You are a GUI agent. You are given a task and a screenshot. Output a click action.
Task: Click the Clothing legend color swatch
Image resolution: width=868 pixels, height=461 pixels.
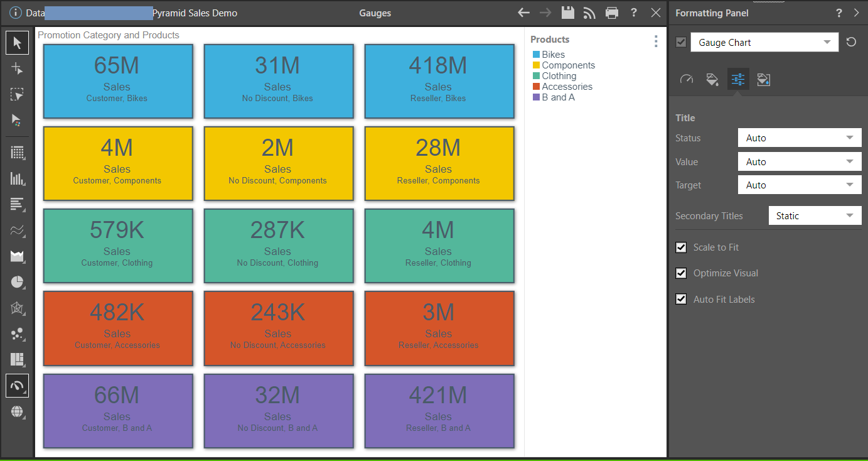point(536,76)
